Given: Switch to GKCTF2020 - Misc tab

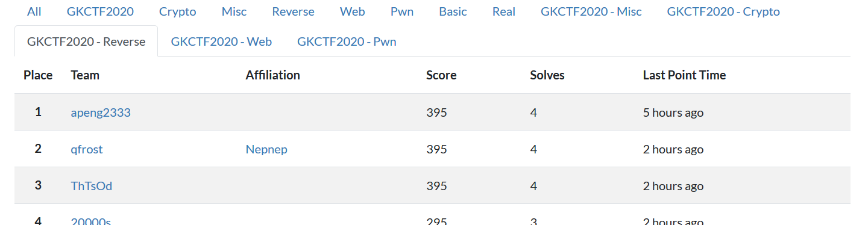Looking at the screenshot, I should click(591, 11).
